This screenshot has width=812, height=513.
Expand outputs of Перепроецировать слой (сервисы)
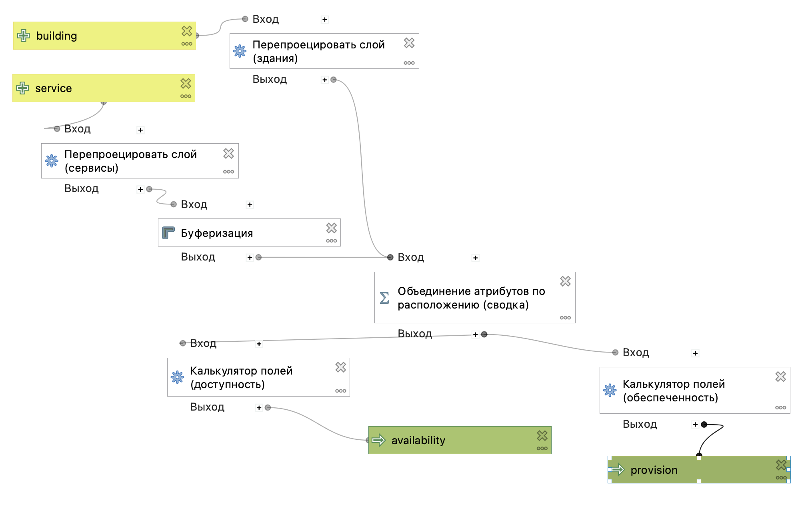(x=140, y=189)
